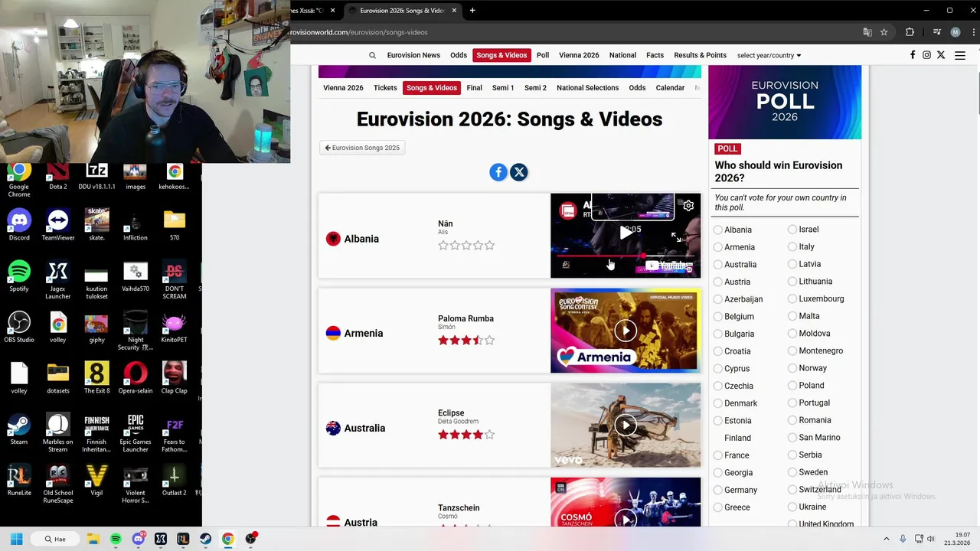Open File Explorer on the taskbar
The width and height of the screenshot is (980, 551).
(93, 539)
